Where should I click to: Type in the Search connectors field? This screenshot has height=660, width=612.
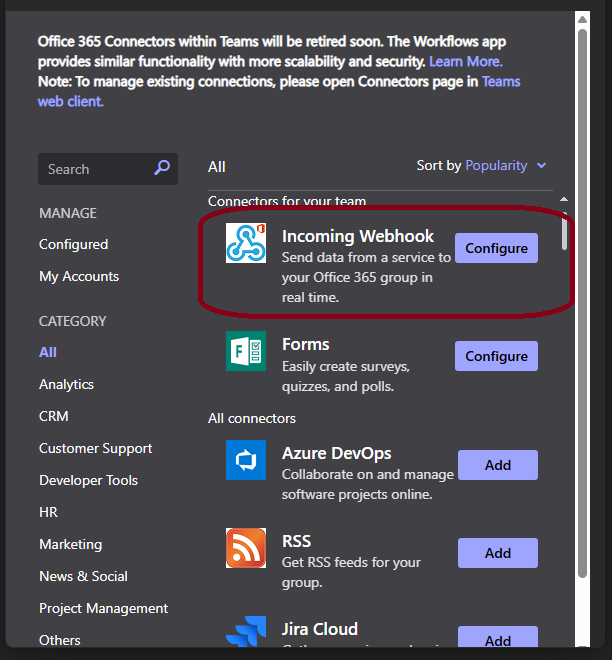[95, 169]
